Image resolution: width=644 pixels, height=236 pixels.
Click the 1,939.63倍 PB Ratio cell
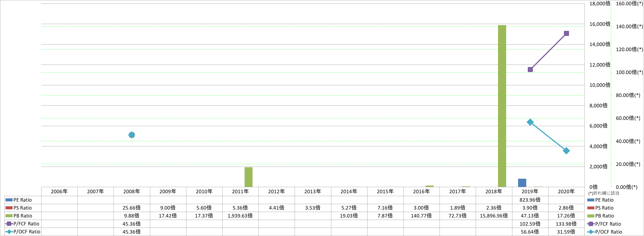(240, 216)
